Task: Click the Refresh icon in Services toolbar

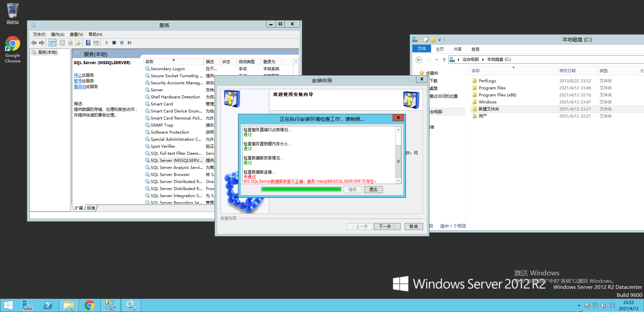Action: [70, 43]
